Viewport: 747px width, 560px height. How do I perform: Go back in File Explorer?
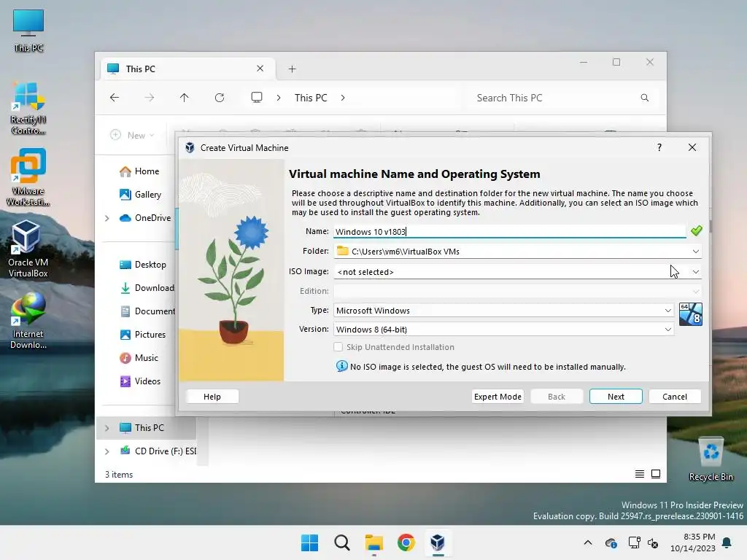coord(115,98)
